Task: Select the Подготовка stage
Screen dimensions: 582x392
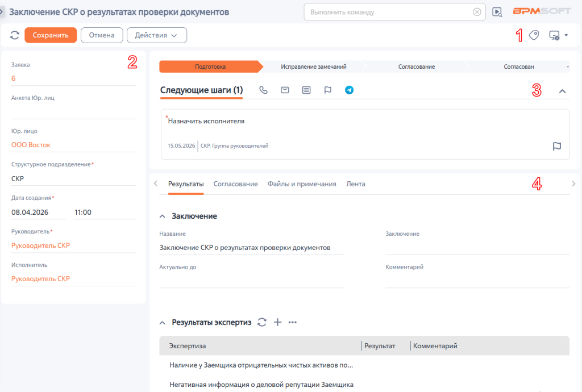Action: coord(210,67)
